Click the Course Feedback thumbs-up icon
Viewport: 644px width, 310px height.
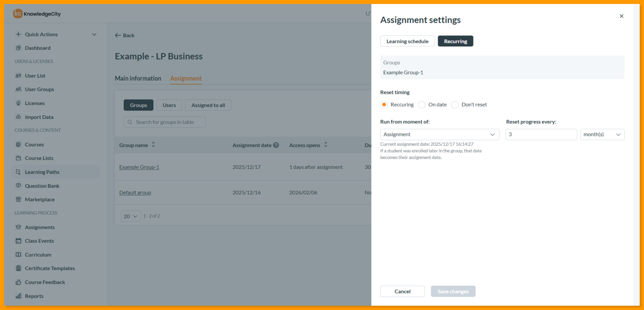(18, 282)
